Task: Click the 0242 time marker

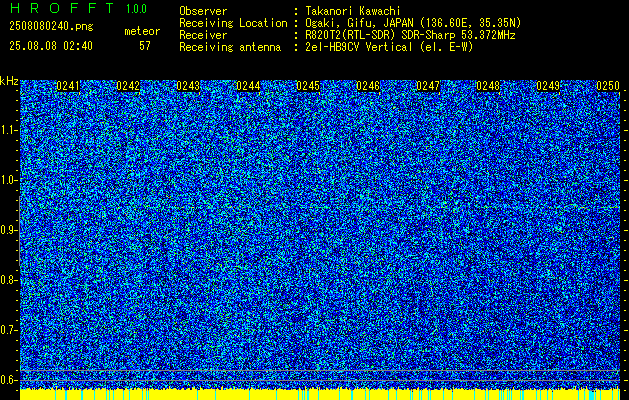Action: click(x=128, y=86)
